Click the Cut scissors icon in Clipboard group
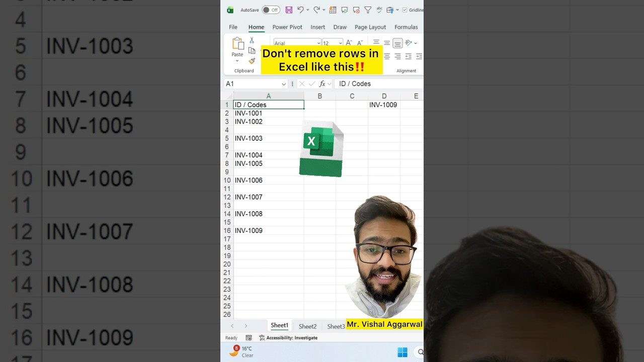 [x=252, y=40]
